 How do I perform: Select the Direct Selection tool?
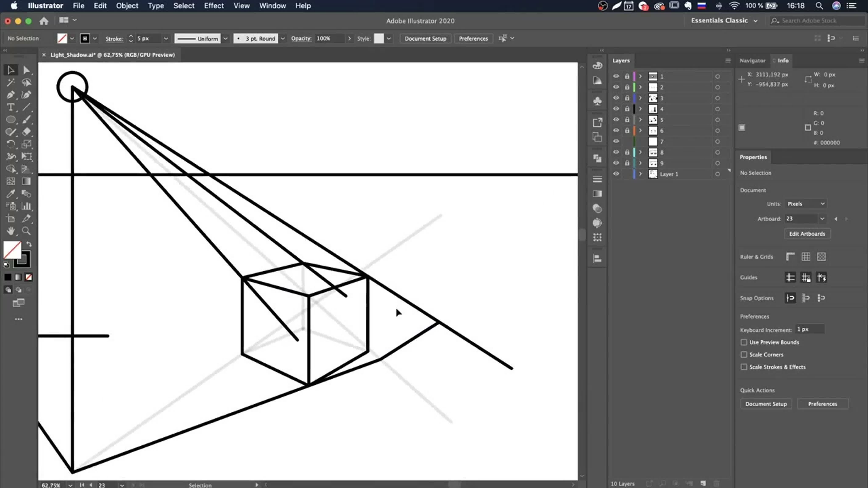[x=26, y=70]
